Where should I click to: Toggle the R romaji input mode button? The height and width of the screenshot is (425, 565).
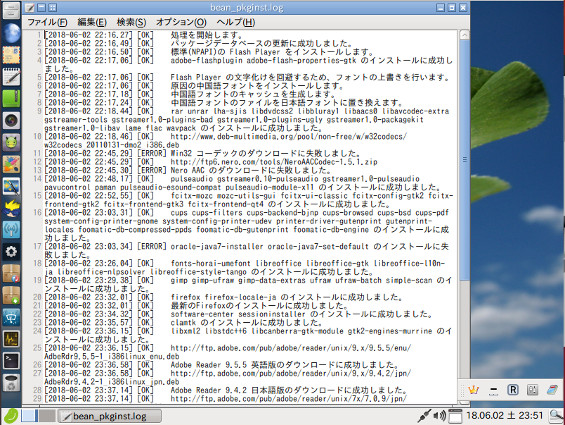point(513,390)
